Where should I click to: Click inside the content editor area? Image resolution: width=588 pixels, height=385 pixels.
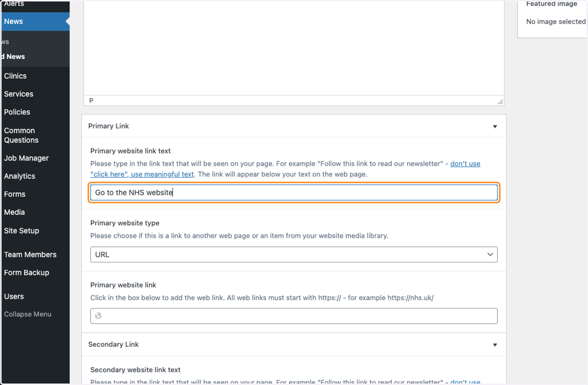[294, 48]
